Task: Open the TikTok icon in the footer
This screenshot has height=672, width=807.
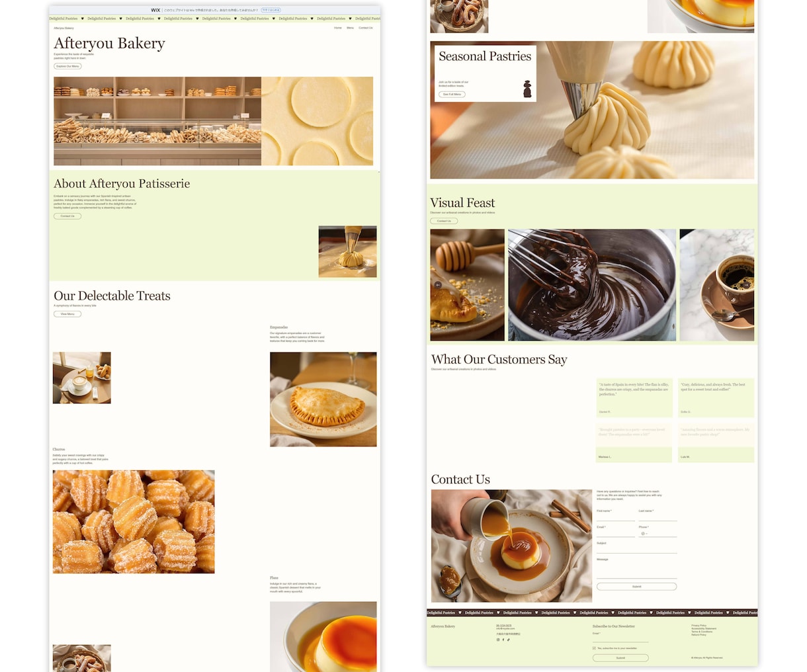Action: [x=509, y=640]
